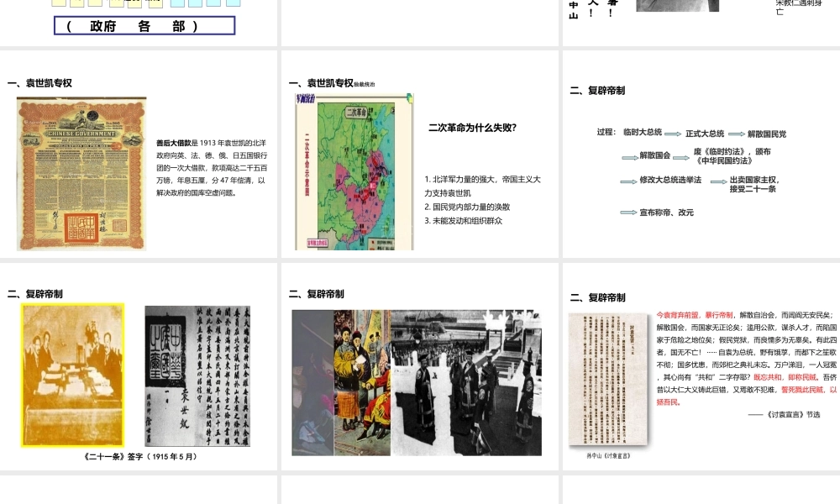Select the (政府 各 部) bordered box
The image size is (840, 504).
144,26
